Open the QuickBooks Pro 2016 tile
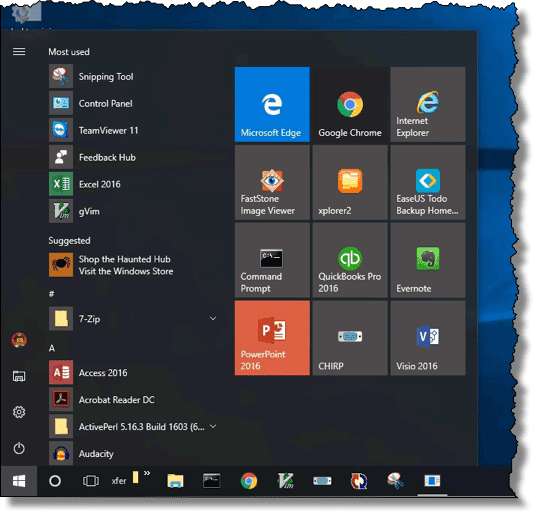The width and height of the screenshot is (533, 511). [350, 260]
